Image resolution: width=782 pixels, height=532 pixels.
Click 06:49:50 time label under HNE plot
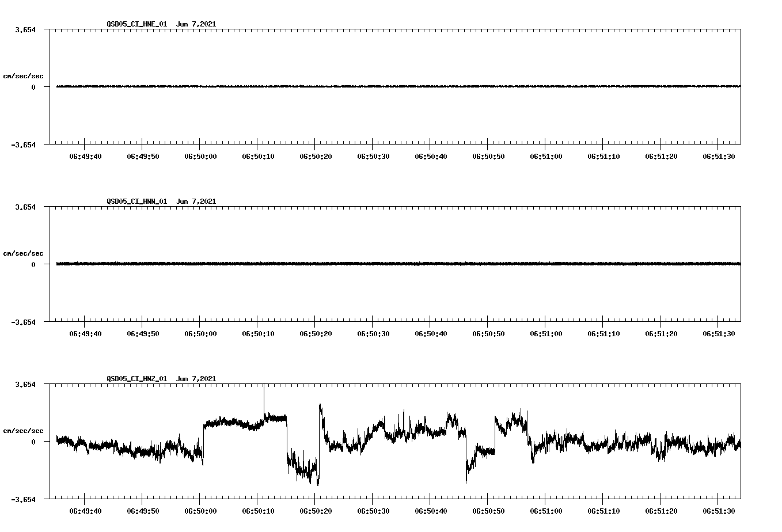pyautogui.click(x=143, y=157)
